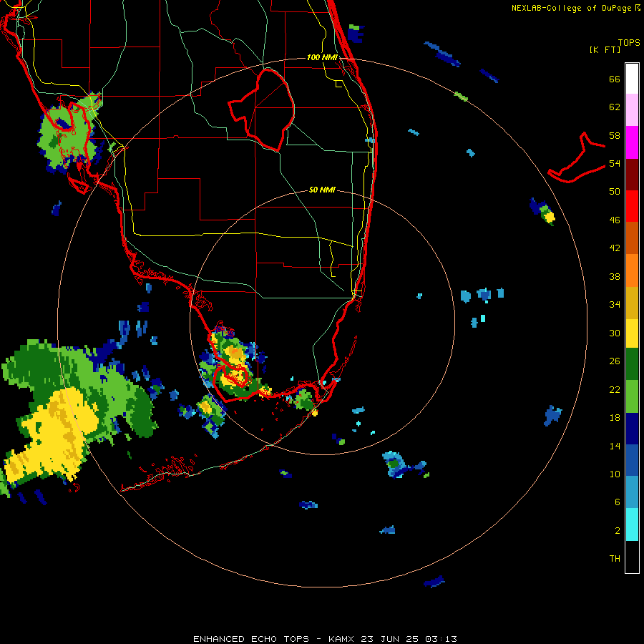Click the 58 legend value
644x644 pixels.
[x=615, y=135]
